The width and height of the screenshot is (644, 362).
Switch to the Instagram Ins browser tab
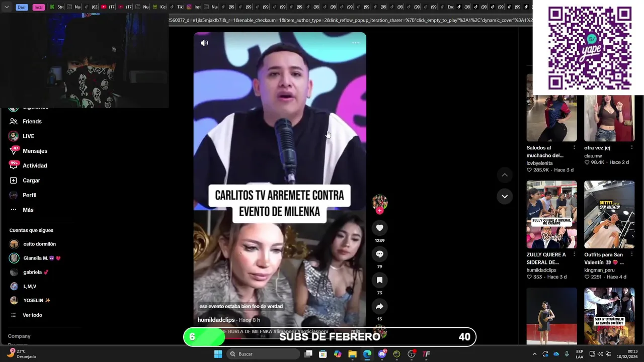(x=194, y=7)
